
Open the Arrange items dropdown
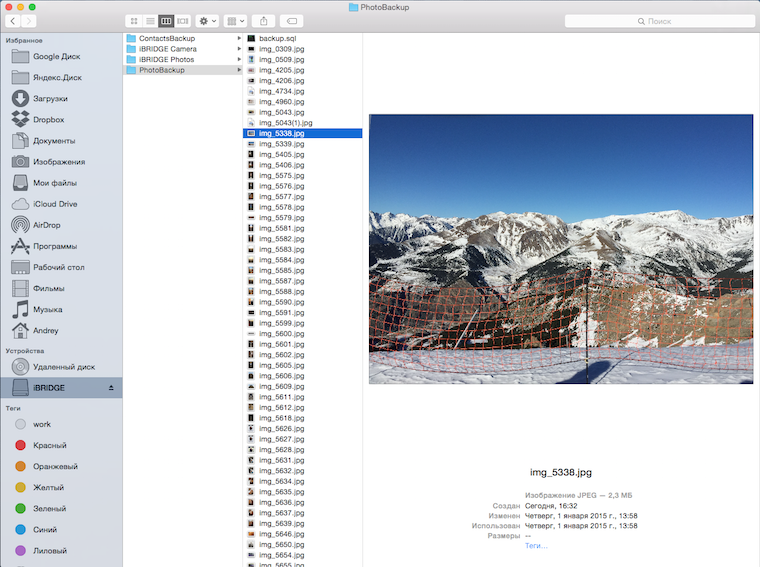pos(235,20)
